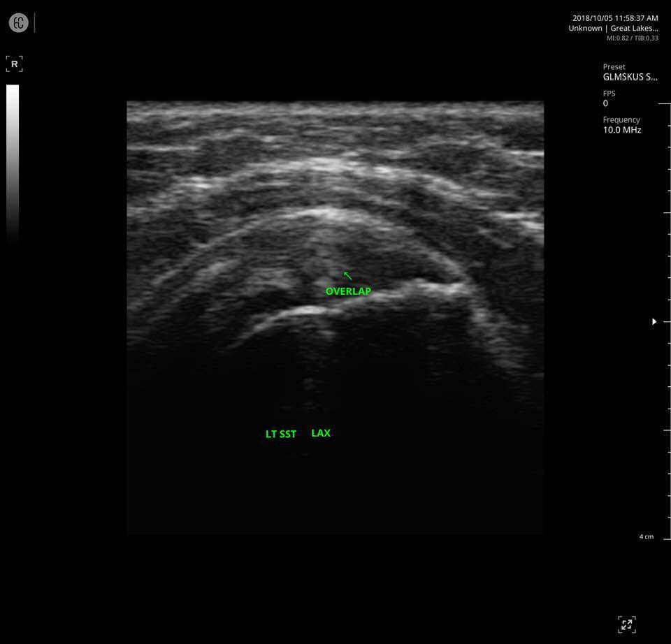The width and height of the screenshot is (671, 644).
Task: Toggle the OVERLAP annotation label
Action: click(x=348, y=291)
